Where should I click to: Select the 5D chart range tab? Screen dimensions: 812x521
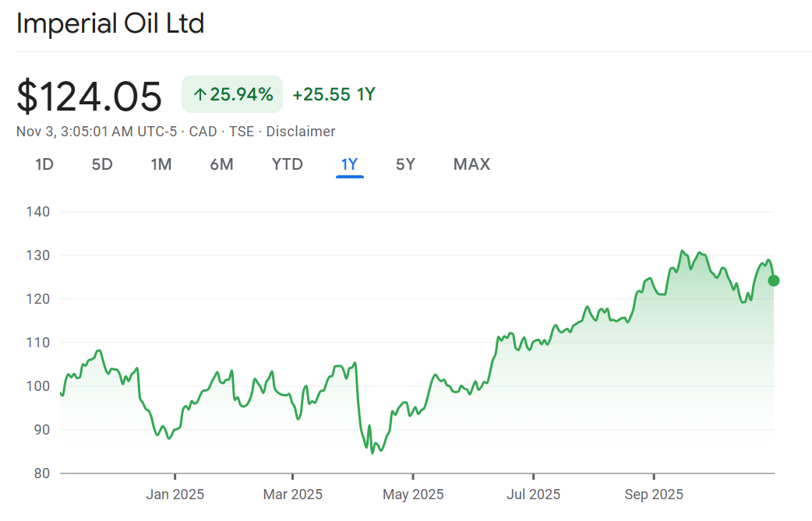(x=102, y=164)
